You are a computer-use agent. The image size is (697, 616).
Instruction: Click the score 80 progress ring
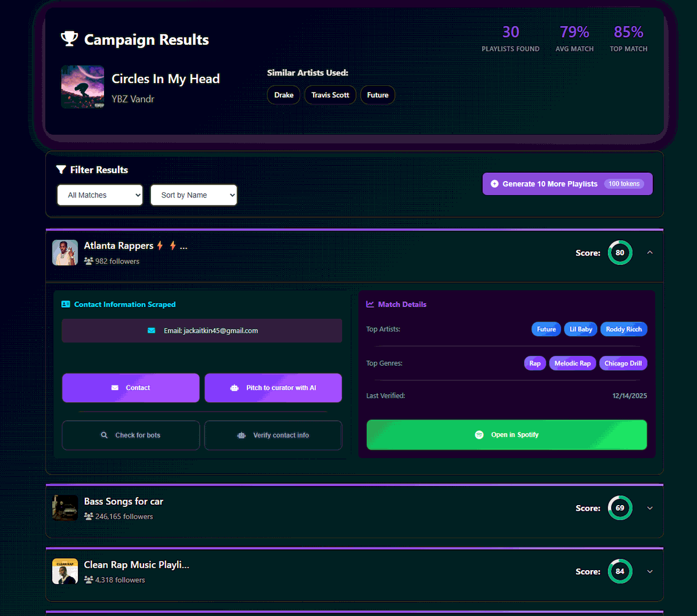pos(620,253)
